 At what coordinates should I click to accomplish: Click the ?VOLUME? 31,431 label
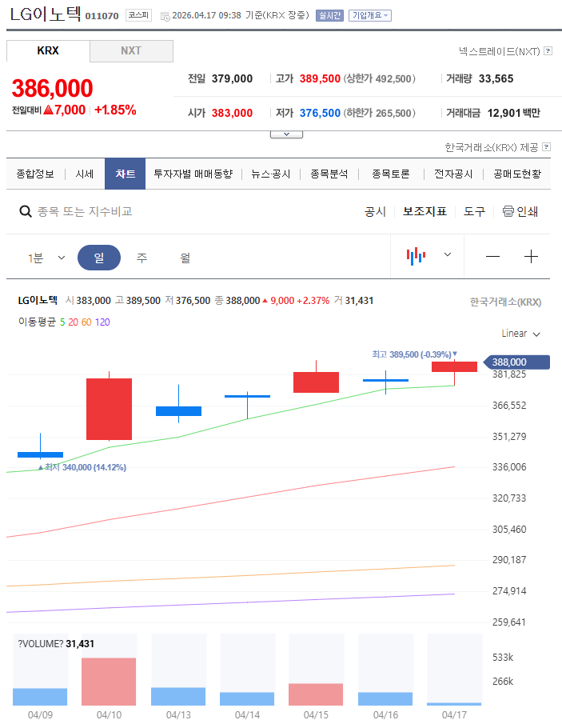tap(56, 644)
